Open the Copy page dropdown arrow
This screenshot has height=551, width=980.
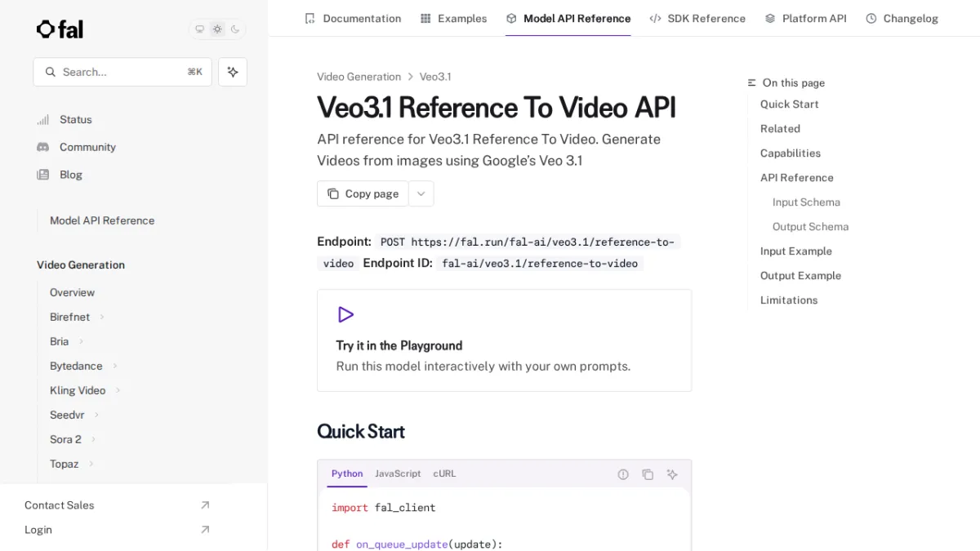(x=421, y=193)
